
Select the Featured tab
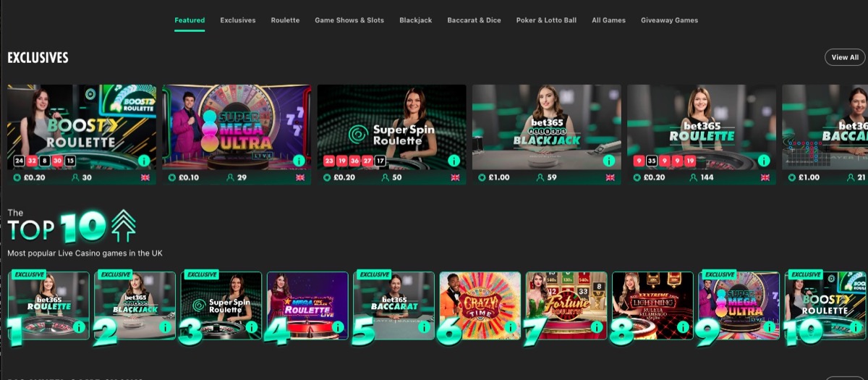(190, 20)
